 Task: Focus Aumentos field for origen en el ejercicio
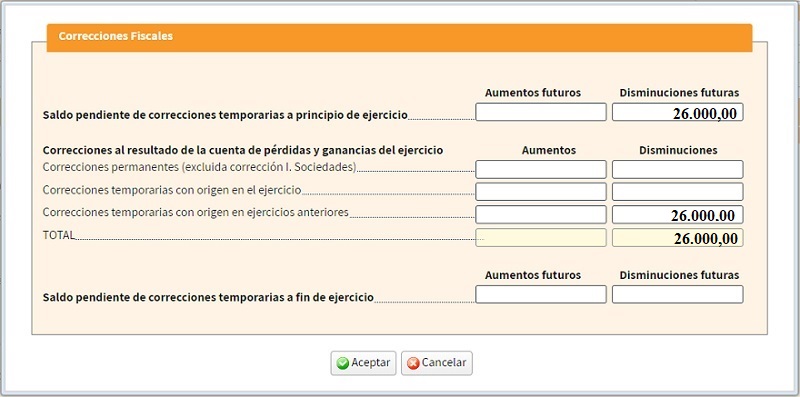click(541, 192)
